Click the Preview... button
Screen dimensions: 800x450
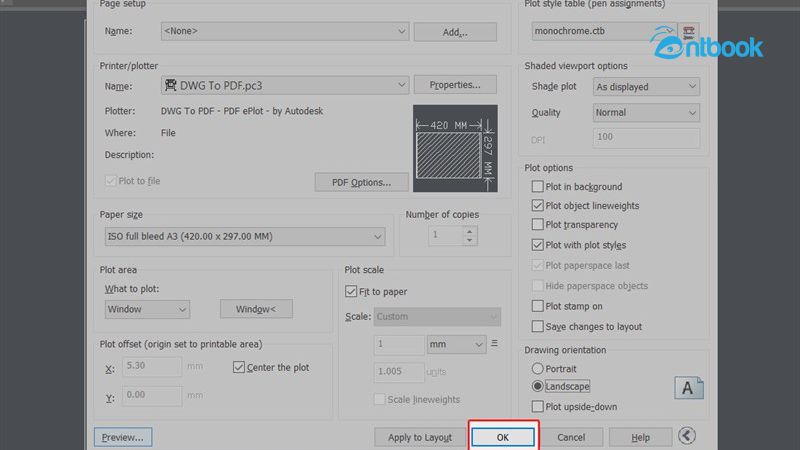tap(123, 437)
